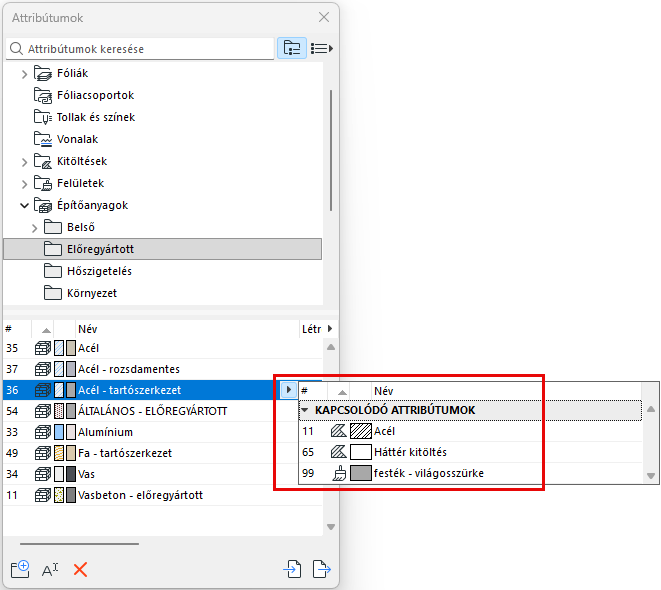Click the Építőanyagok building material icon
The height and width of the screenshot is (590, 661).
(x=43, y=205)
